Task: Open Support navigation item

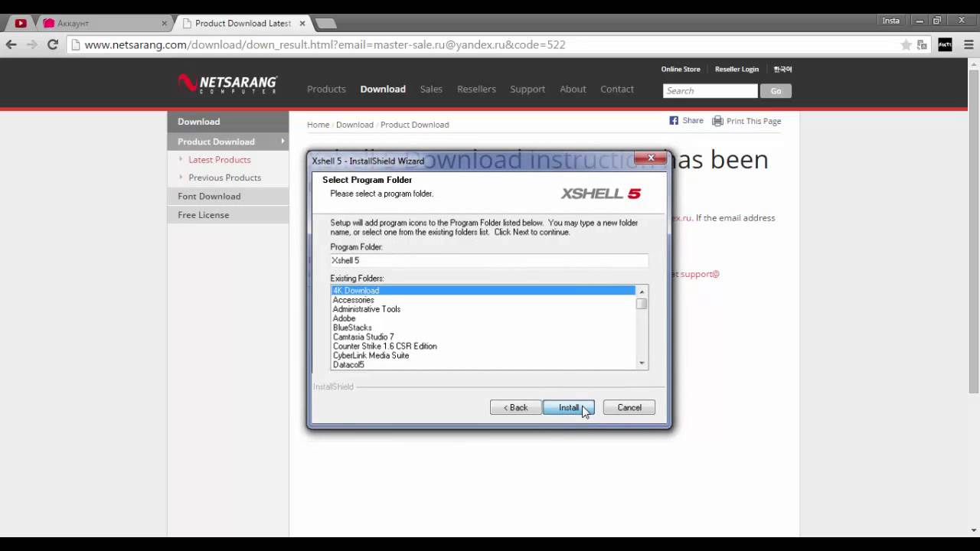Action: [x=528, y=90]
